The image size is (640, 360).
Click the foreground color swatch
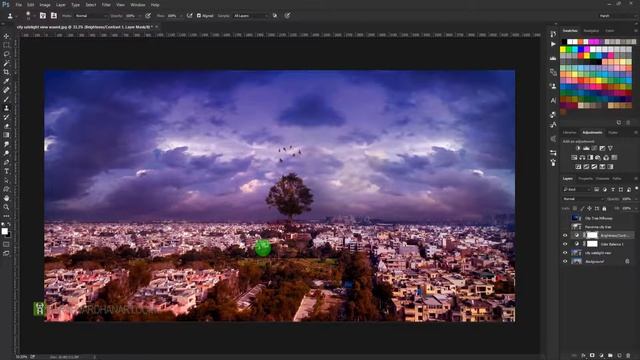(4, 231)
